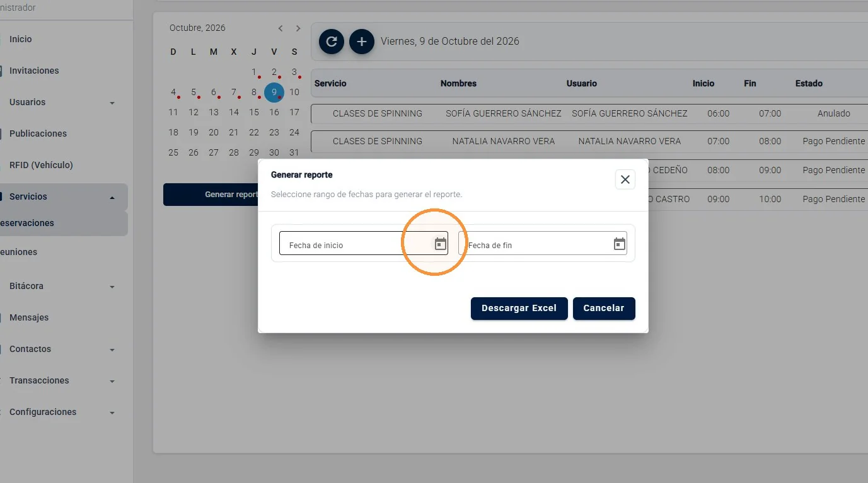Open Invitaciones in the sidebar

point(34,71)
